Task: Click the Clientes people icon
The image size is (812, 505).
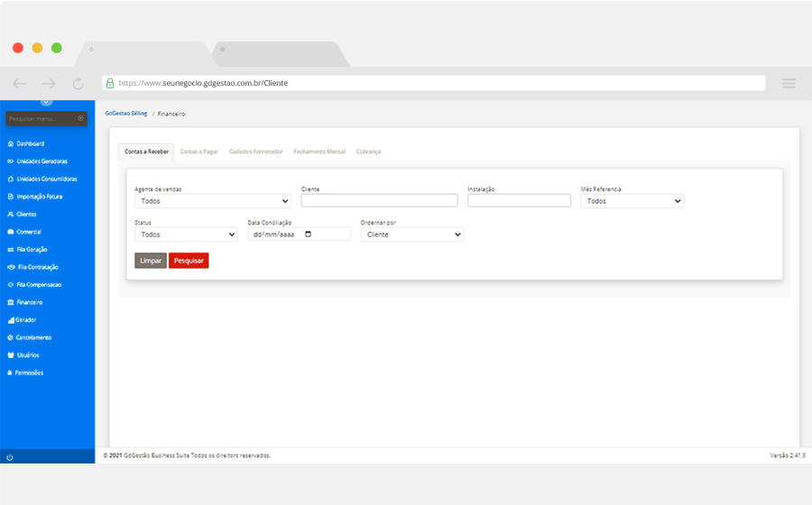Action: tap(10, 215)
